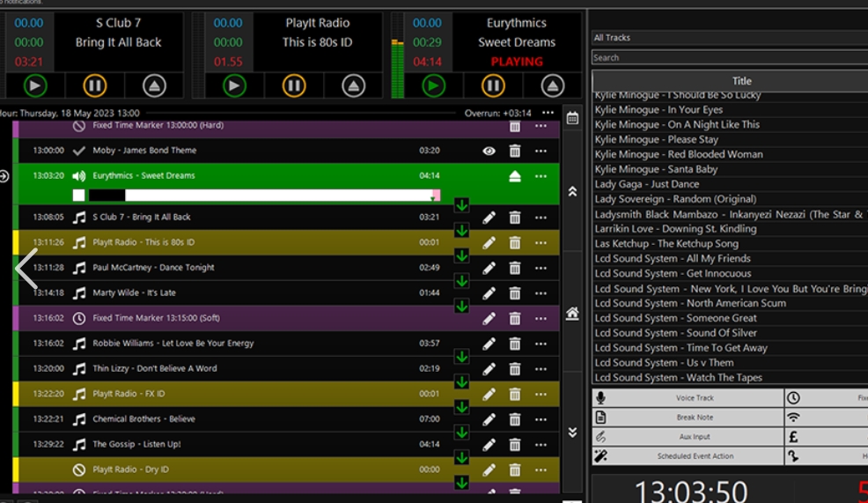The height and width of the screenshot is (503, 868).
Task: Open more options for Paul McCartney row
Action: 541,268
